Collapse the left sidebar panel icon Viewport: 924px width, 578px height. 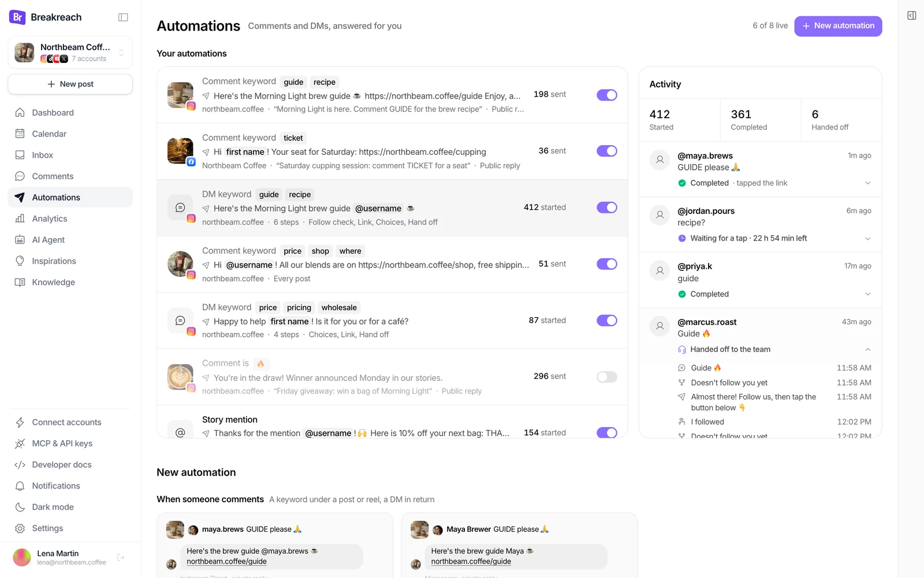coord(123,17)
